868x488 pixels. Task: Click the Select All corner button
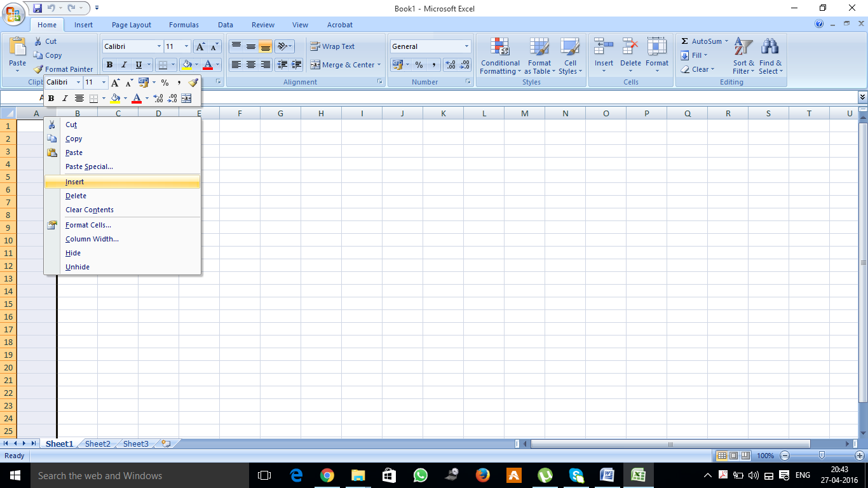coord(8,114)
